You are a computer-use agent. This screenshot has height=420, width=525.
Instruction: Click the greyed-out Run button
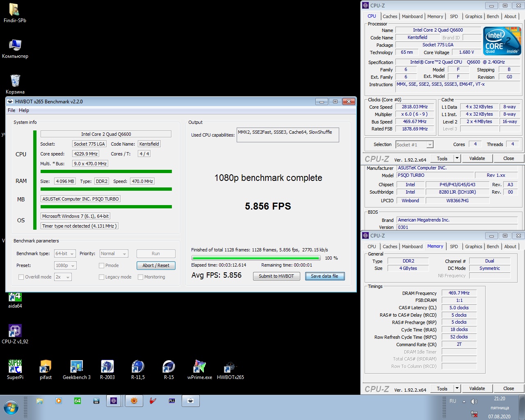click(156, 253)
